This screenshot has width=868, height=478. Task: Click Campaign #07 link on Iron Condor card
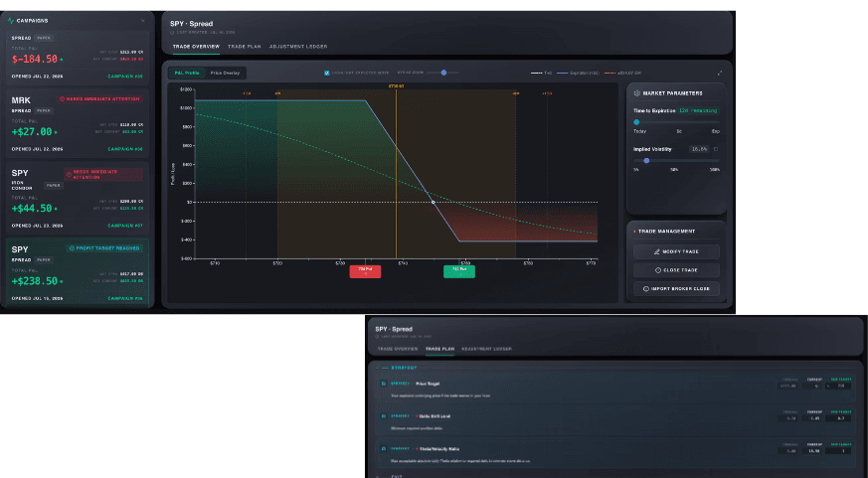pyautogui.click(x=125, y=226)
